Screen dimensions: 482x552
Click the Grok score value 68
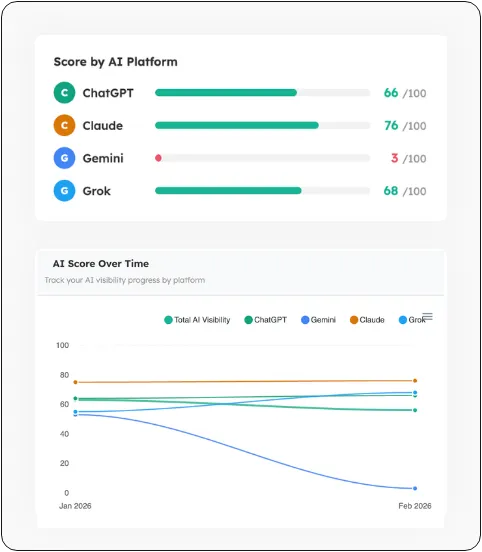point(391,191)
